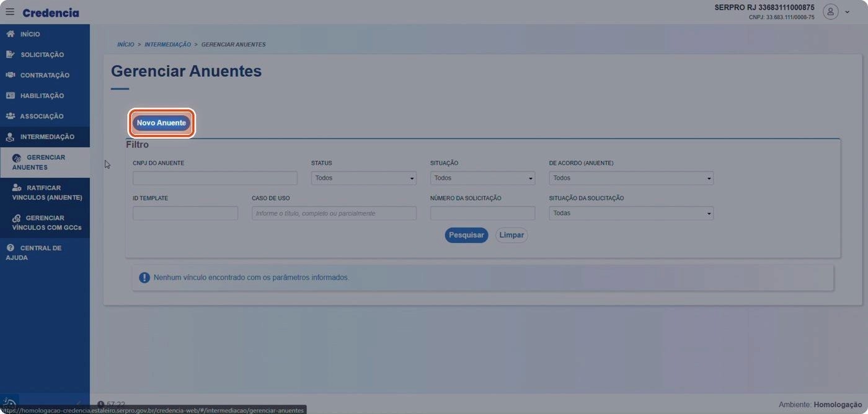Viewport: 868px width, 414px height.
Task: Click the Credencia logo
Action: (x=51, y=12)
